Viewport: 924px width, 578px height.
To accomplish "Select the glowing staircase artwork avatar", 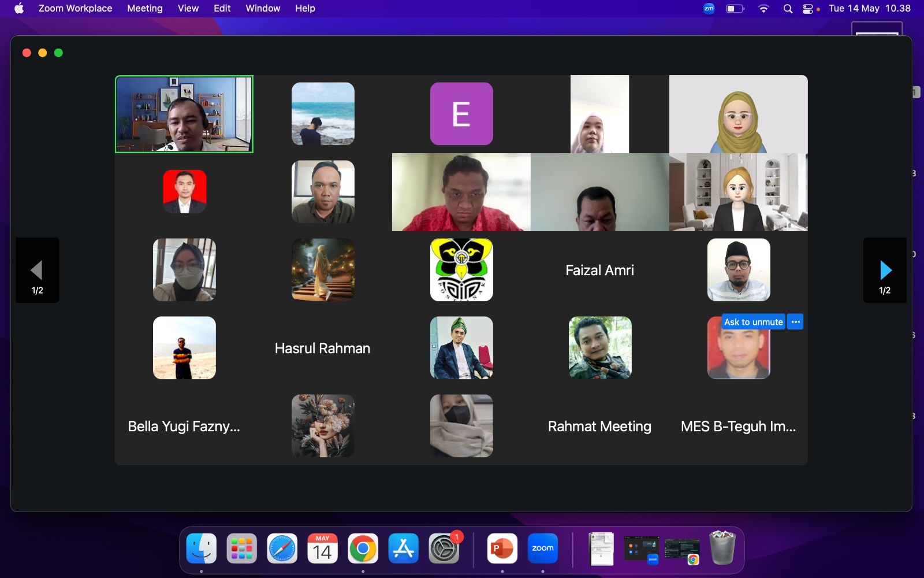I will coord(323,270).
